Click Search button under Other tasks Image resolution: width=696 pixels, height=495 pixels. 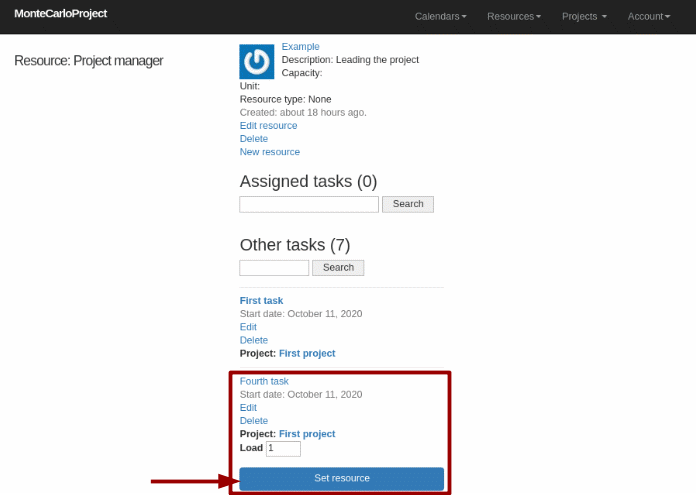338,268
